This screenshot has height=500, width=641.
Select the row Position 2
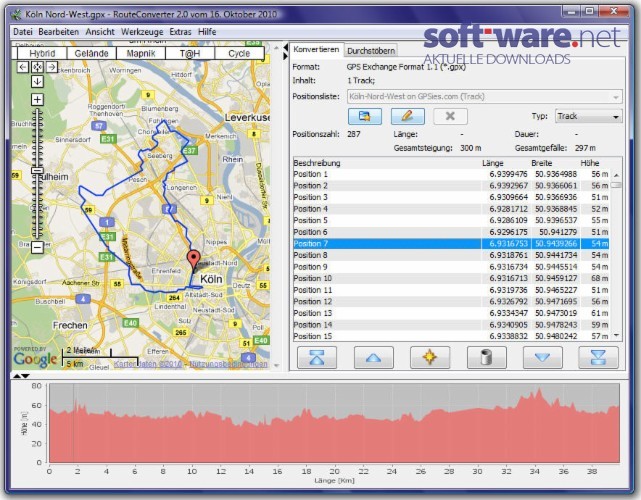tap(451, 186)
